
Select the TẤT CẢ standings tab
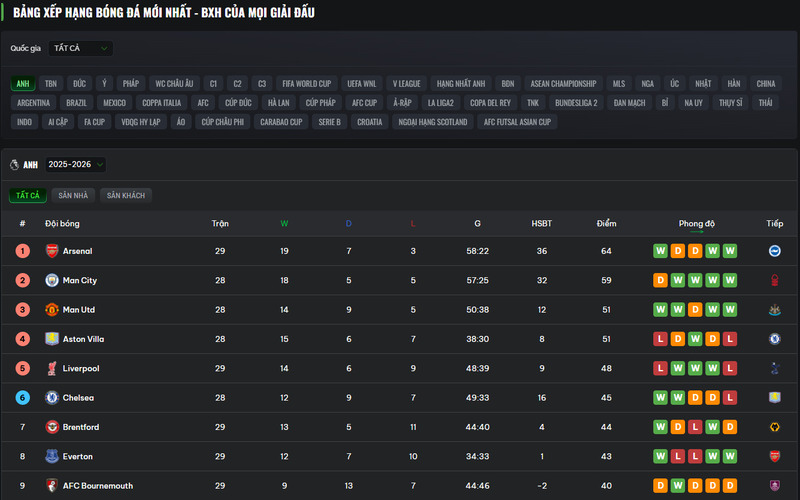point(27,196)
